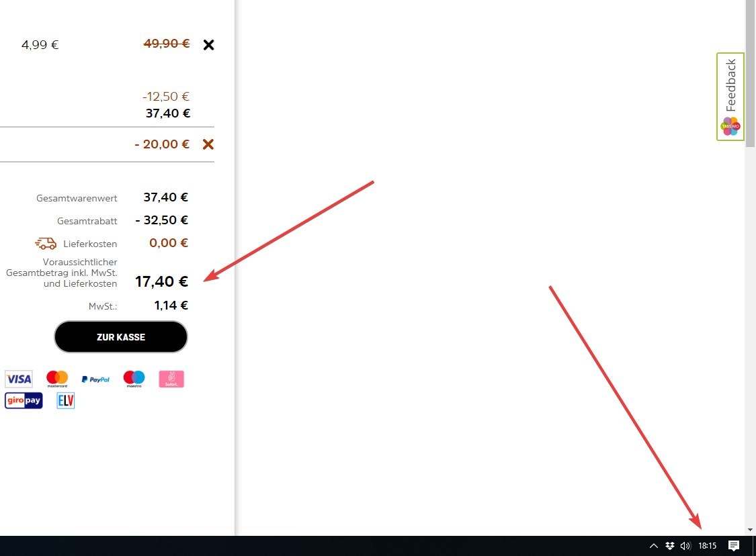756x556 pixels.
Task: Open the volume speaker icon
Action: pos(685,546)
